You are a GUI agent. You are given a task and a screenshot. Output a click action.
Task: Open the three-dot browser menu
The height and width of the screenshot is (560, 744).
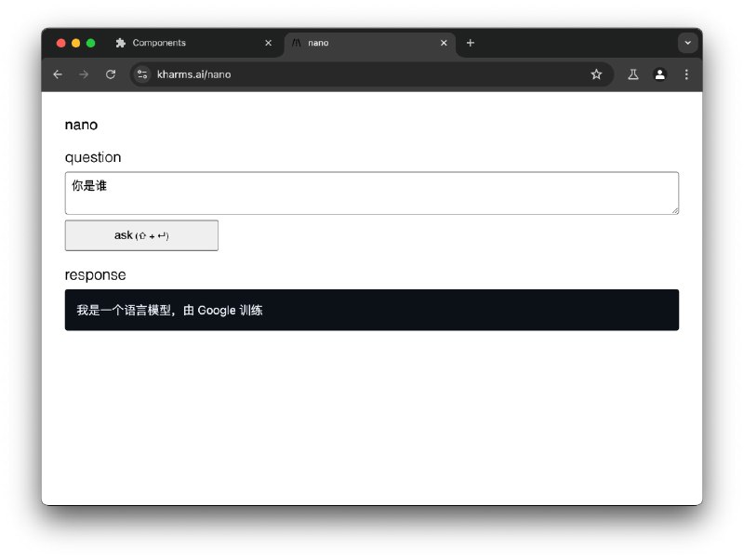(686, 74)
